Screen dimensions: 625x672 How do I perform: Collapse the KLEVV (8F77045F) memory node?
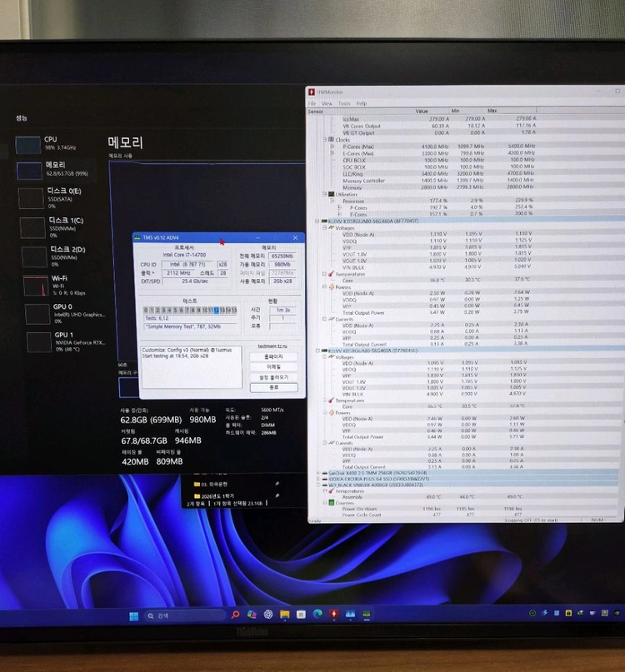[317, 222]
